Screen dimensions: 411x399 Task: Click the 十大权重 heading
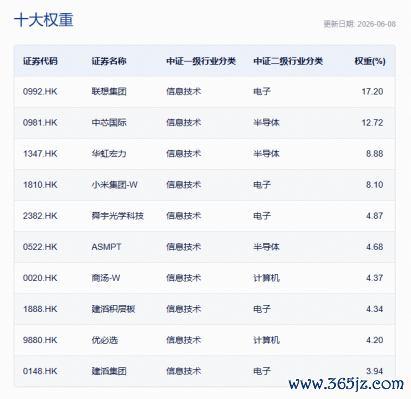click(x=44, y=20)
